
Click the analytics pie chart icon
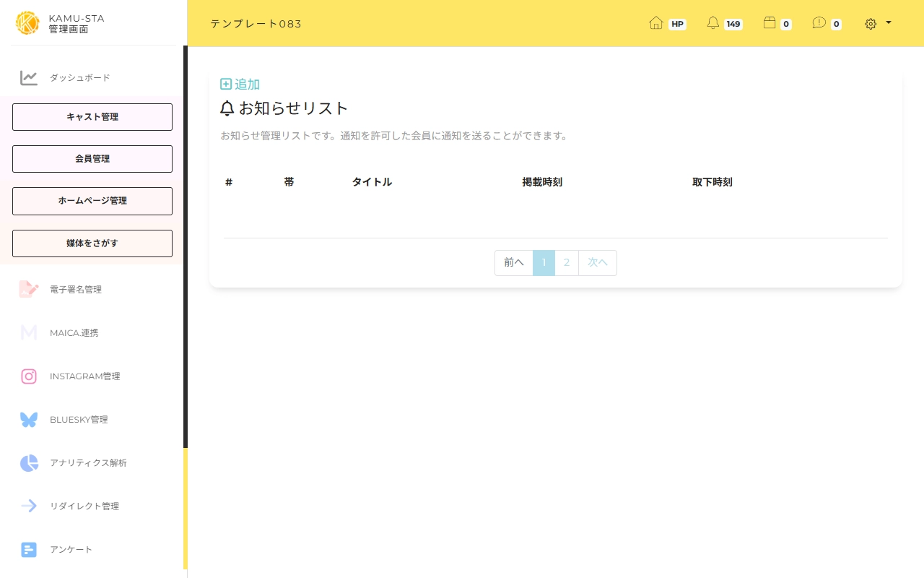point(29,463)
